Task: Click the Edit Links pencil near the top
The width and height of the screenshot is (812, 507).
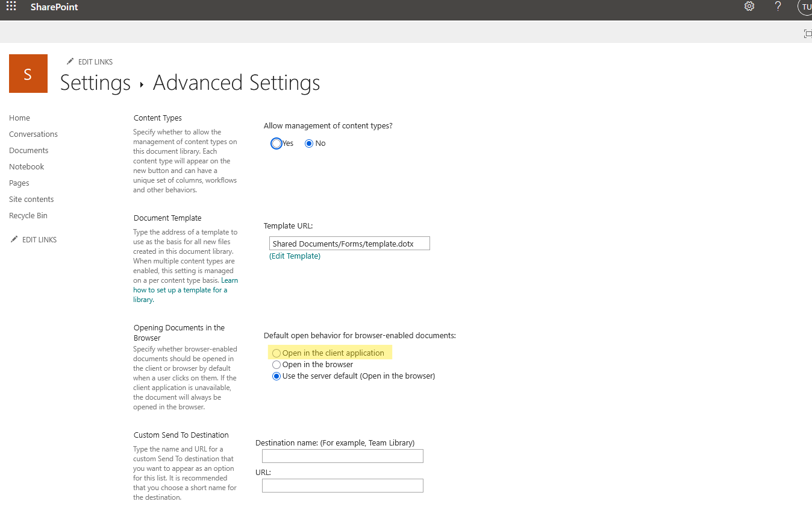Action: tap(89, 61)
